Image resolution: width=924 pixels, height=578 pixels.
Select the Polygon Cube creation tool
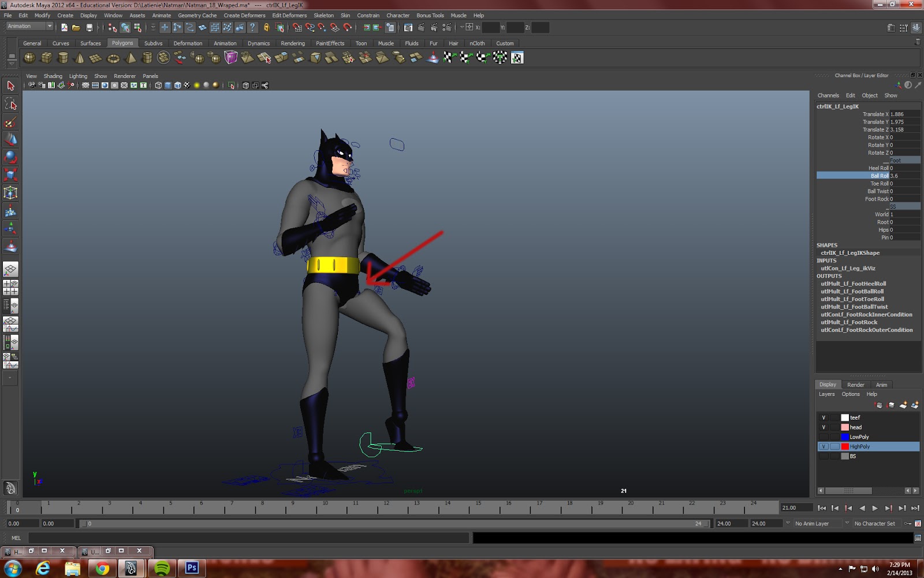point(46,57)
